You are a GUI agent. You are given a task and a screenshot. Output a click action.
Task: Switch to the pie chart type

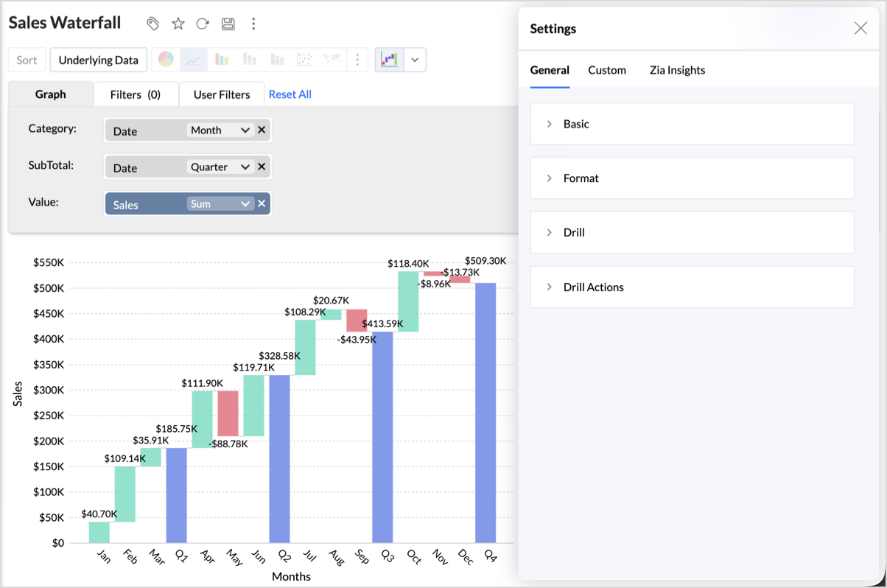pyautogui.click(x=166, y=60)
